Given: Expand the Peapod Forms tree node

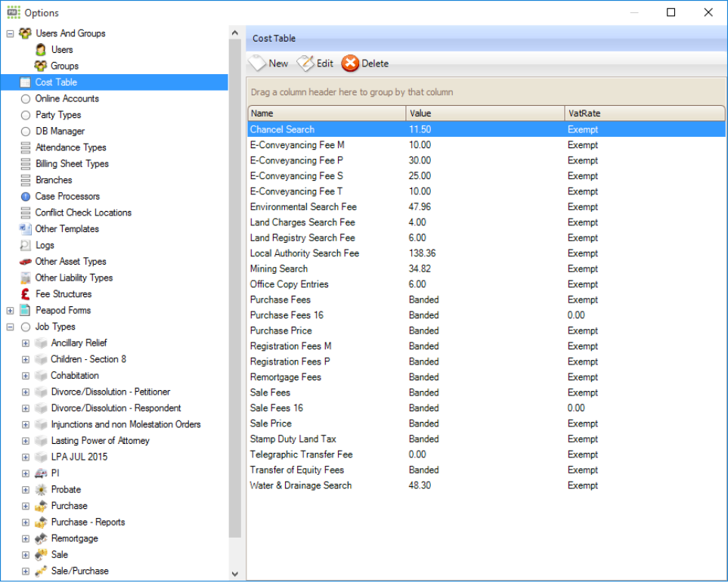Looking at the screenshot, I should click(x=10, y=311).
